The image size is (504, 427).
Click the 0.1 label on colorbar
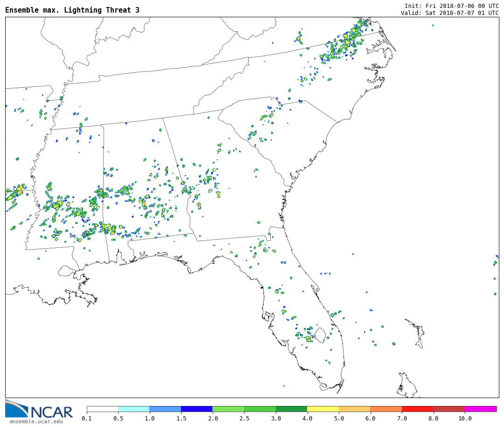click(87, 419)
